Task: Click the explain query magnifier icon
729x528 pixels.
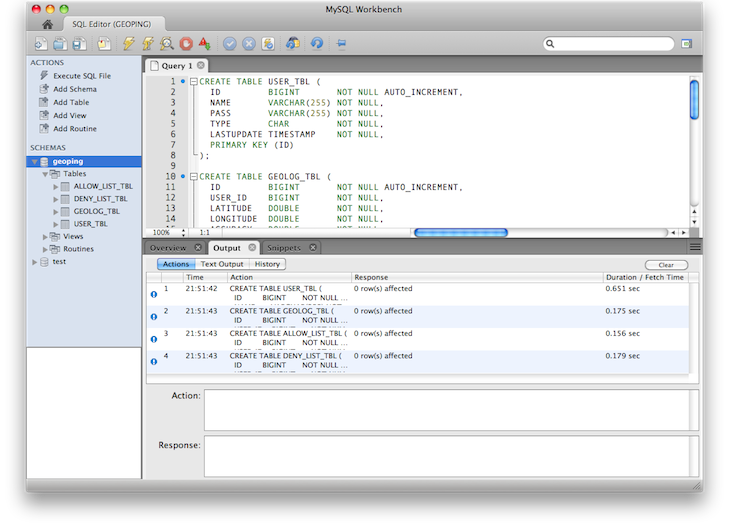Action: [x=167, y=44]
